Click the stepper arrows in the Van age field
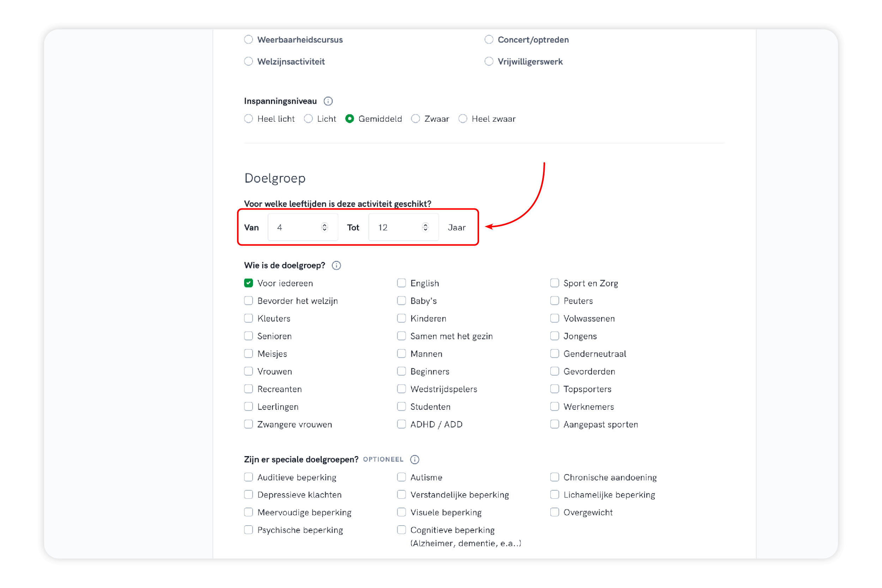The image size is (882, 588). click(x=324, y=227)
